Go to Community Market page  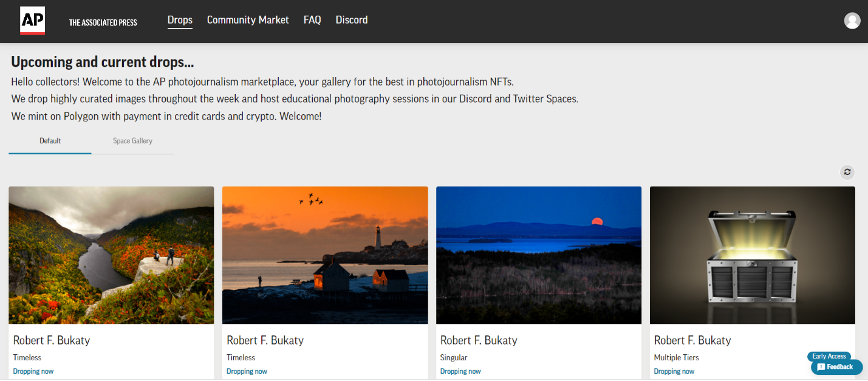pos(248,20)
